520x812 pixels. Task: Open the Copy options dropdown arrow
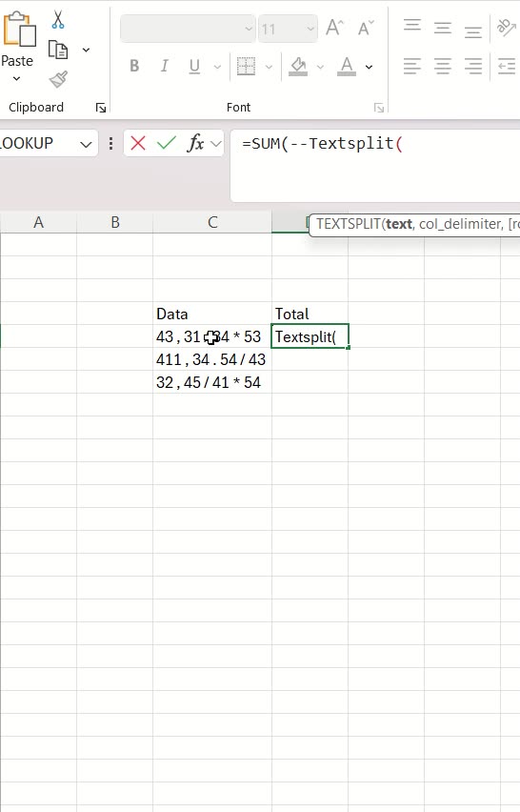coord(86,51)
